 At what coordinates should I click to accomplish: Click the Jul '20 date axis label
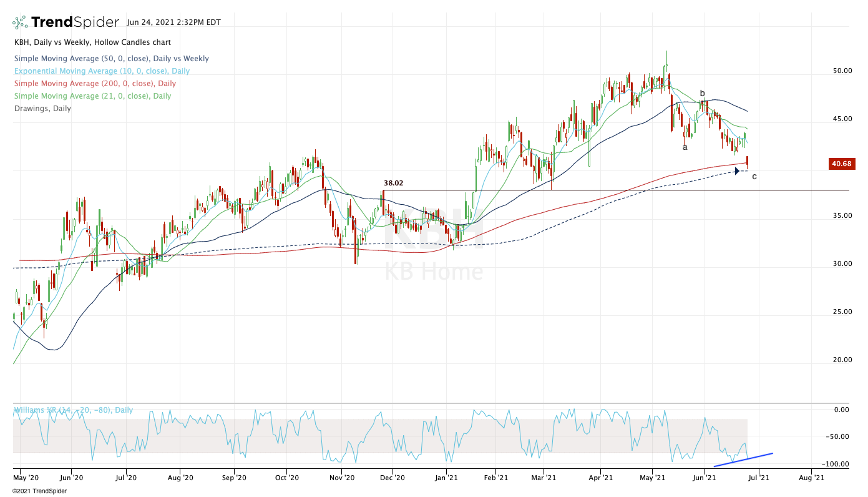pos(126,477)
